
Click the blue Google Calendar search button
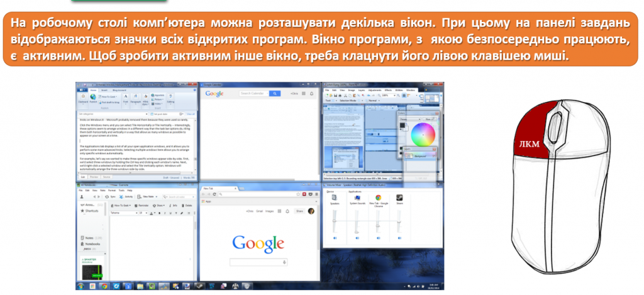click(275, 94)
